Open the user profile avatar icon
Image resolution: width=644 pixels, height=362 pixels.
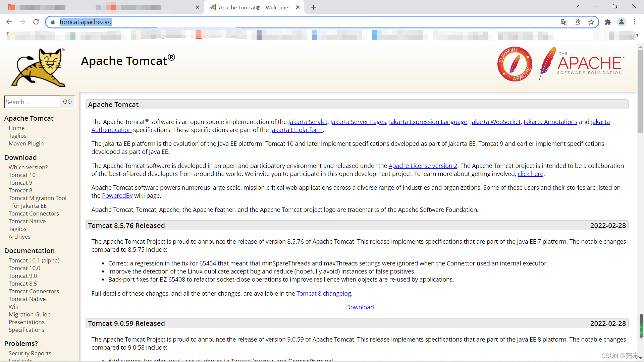point(621,22)
